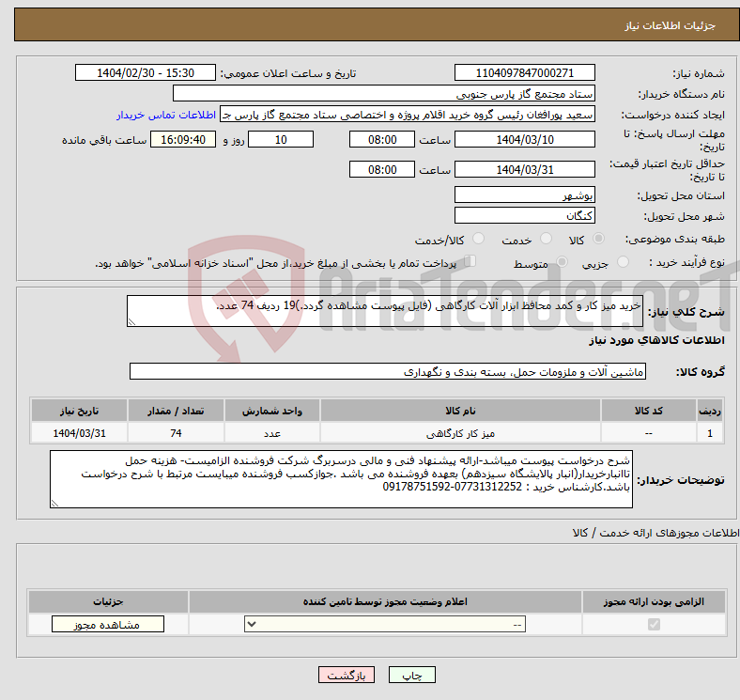Screen dimensions: 740x700
Task: Click the delivery province field بوشهر
Action: click(524, 194)
